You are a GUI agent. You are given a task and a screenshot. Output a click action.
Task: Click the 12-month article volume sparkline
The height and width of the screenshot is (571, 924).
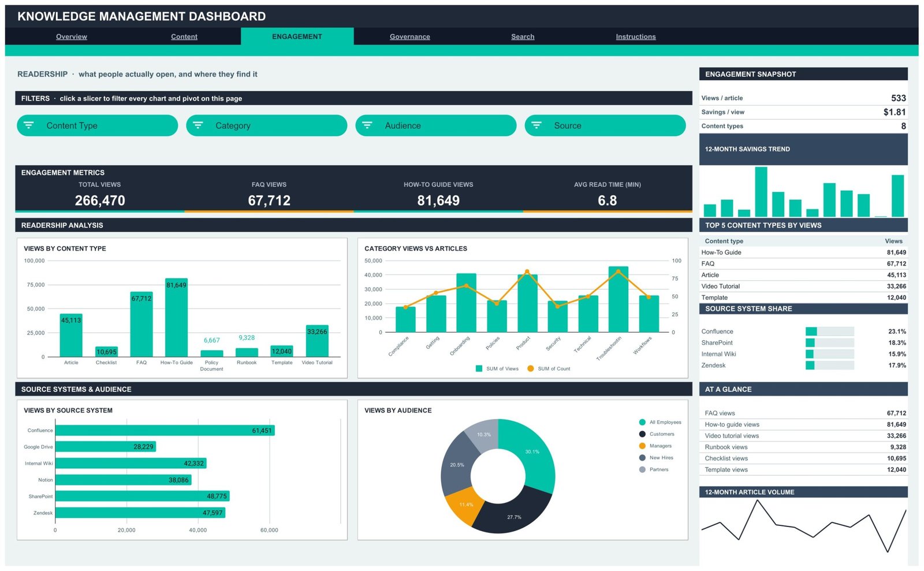803,526
